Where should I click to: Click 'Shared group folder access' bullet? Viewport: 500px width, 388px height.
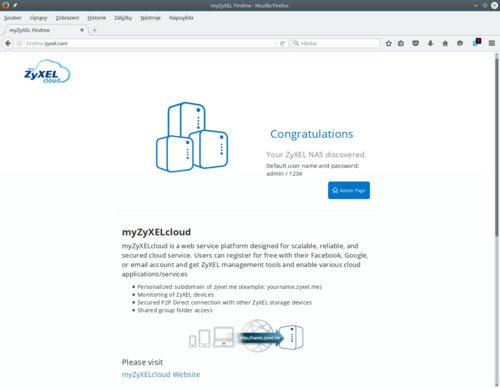pyautogui.click(x=175, y=310)
